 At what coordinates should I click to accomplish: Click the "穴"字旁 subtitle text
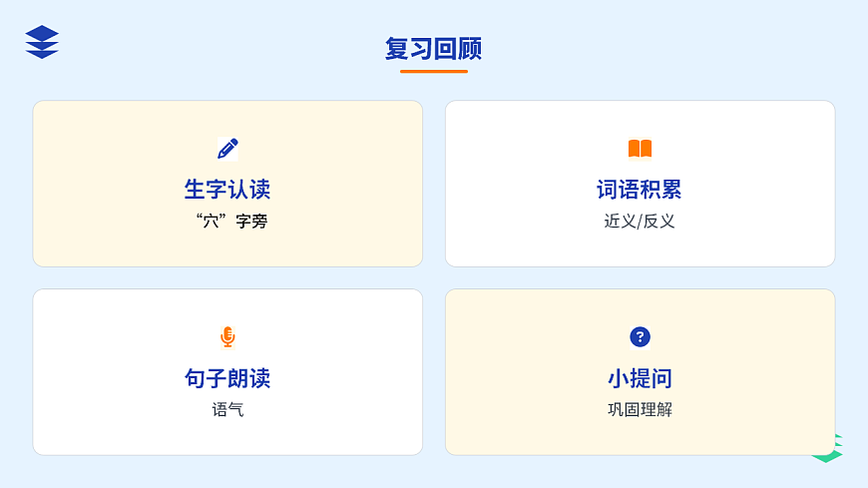(x=231, y=222)
